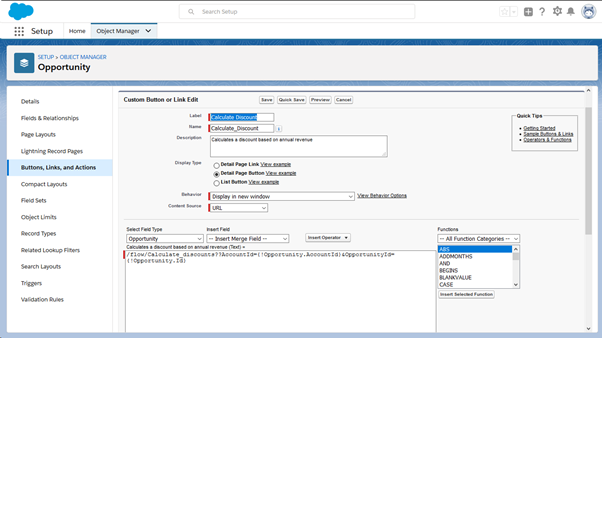Open the App Launcher grid icon

point(19,31)
